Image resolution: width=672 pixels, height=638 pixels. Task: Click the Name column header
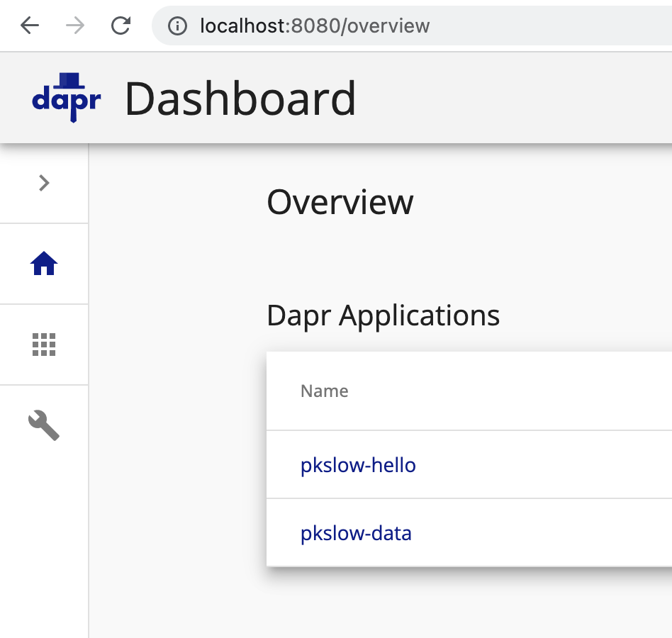pyautogui.click(x=325, y=391)
